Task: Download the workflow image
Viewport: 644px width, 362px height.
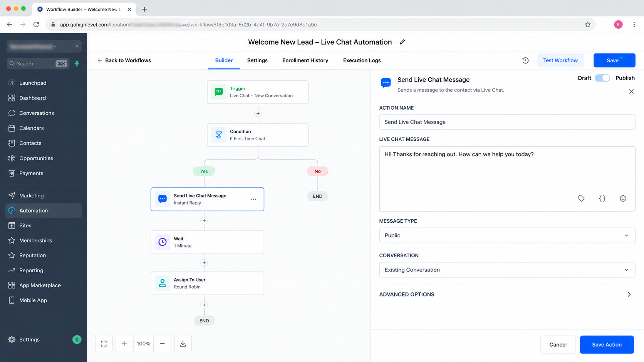Action: click(183, 344)
